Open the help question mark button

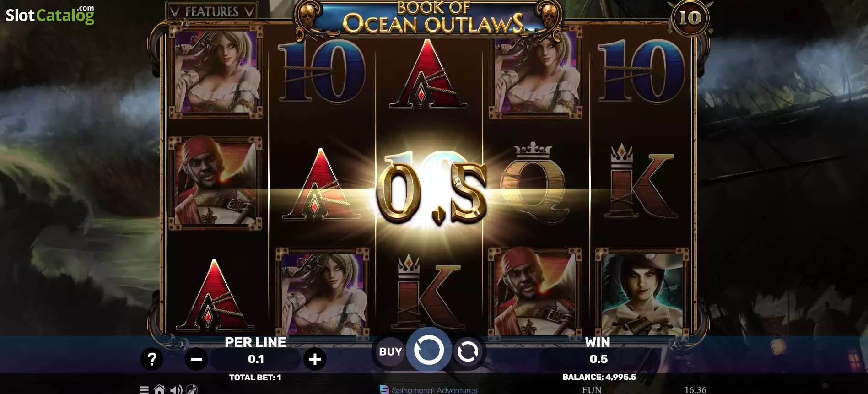pyautogui.click(x=152, y=360)
